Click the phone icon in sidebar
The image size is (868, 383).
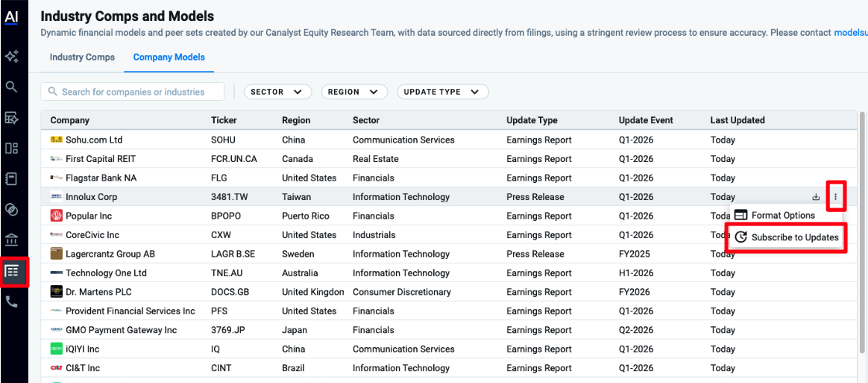12,302
